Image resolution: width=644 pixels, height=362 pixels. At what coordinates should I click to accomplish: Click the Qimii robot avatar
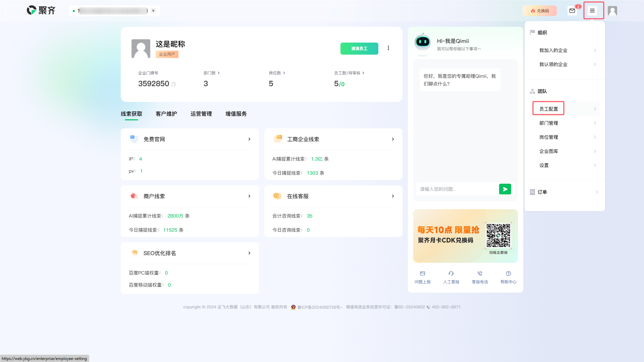[x=423, y=42]
